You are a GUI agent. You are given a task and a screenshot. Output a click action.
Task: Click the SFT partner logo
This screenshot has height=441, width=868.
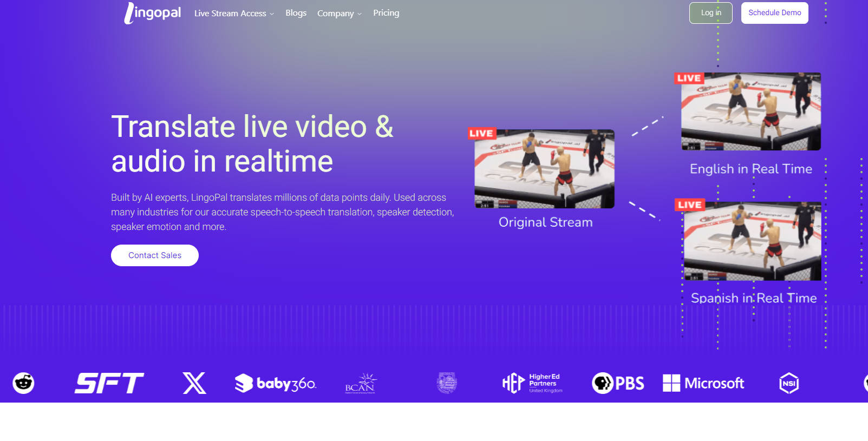tap(109, 383)
